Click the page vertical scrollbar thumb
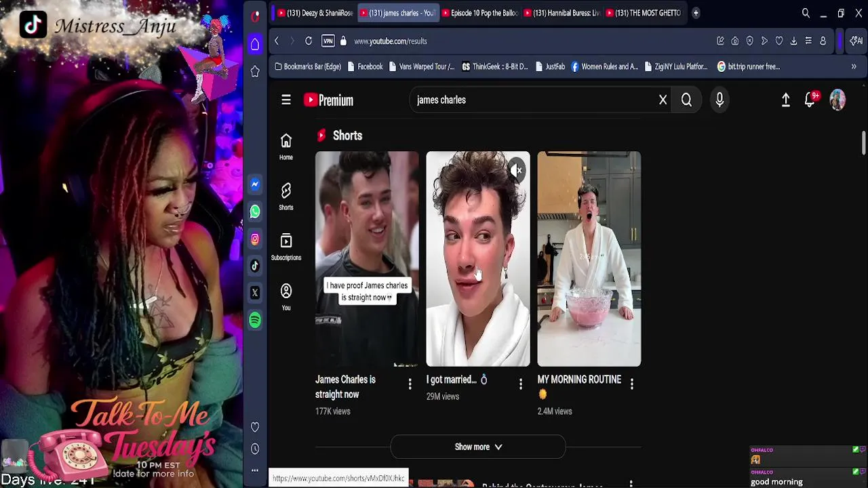 (864, 144)
